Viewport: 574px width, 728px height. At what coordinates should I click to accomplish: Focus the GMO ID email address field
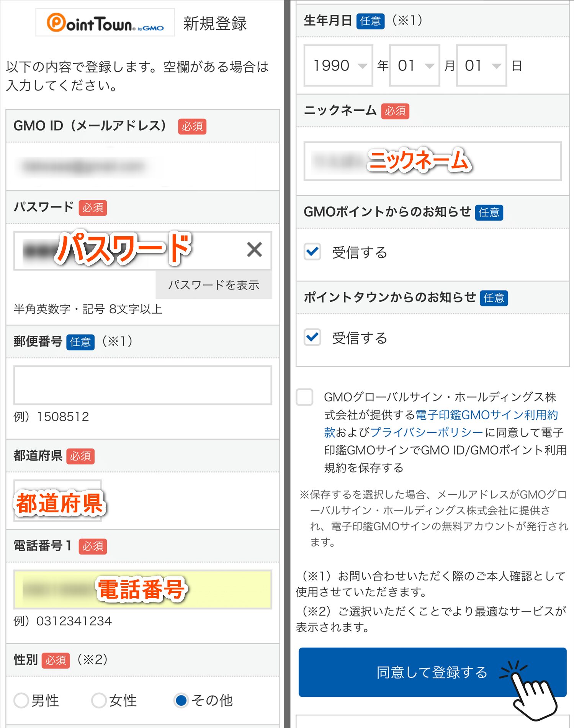click(142, 166)
